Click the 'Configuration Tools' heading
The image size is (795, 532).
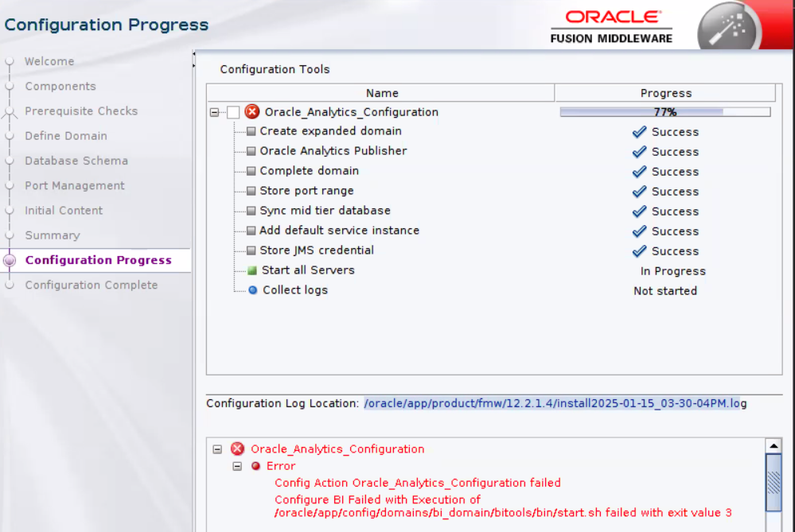tap(275, 69)
